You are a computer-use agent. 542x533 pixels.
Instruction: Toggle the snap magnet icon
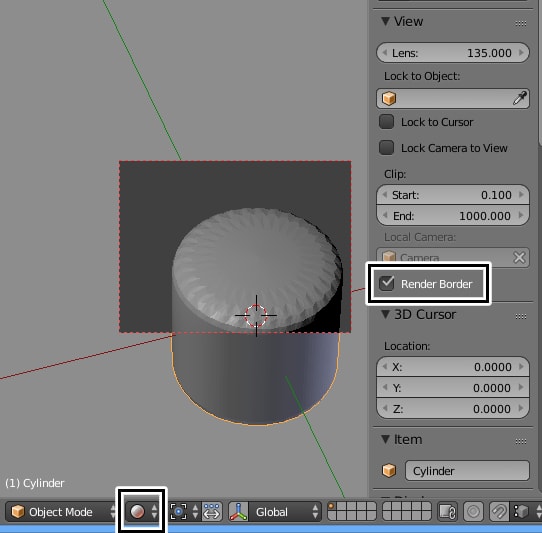[x=499, y=512]
